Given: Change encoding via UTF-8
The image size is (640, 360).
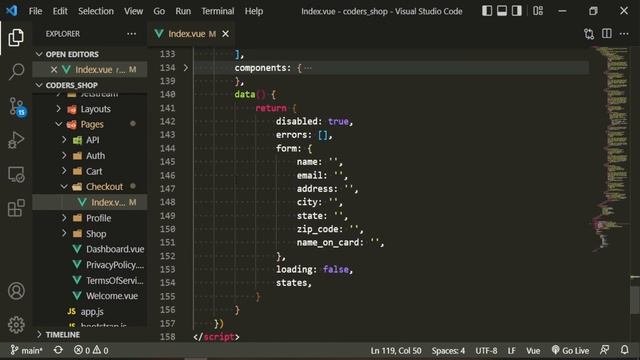Looking at the screenshot, I should 486,351.
